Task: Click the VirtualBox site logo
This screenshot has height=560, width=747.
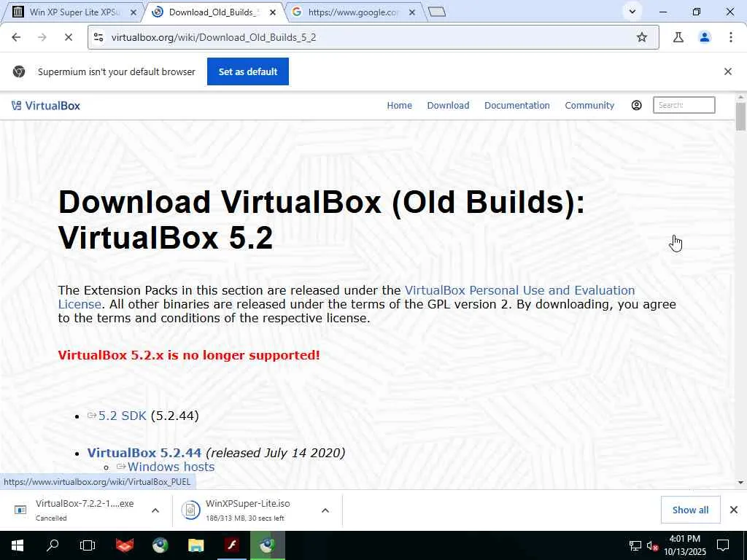Action: tap(46, 106)
